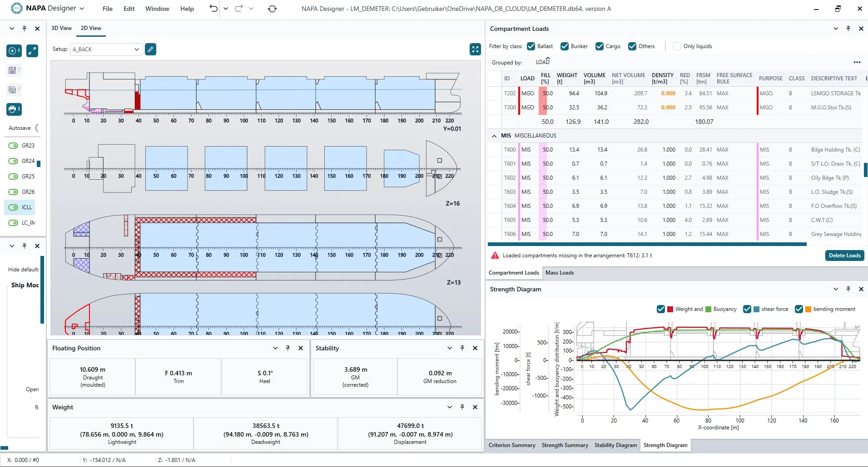Click the create new loading condition icon
This screenshot has width=868, height=467.
14,50
